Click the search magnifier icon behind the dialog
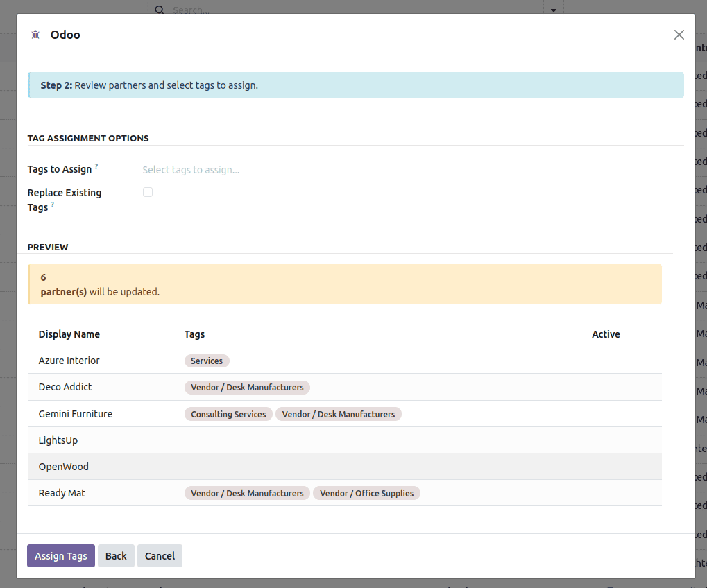 (x=160, y=10)
